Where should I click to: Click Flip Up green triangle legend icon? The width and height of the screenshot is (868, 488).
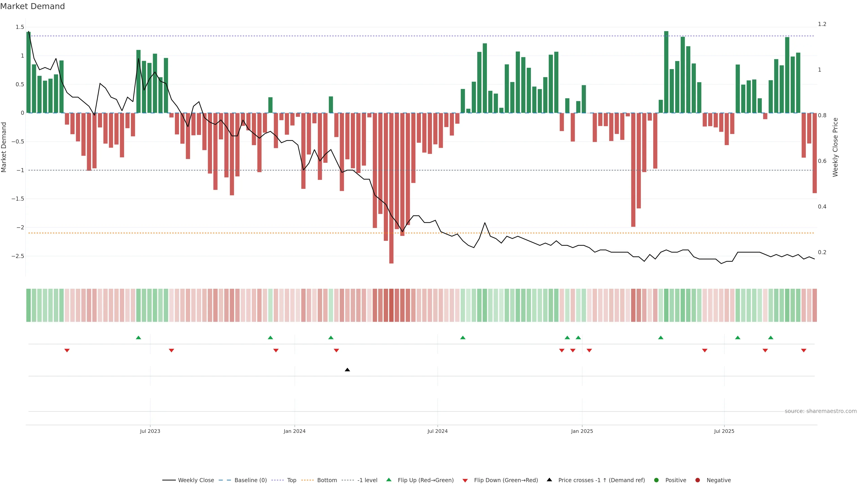(389, 480)
